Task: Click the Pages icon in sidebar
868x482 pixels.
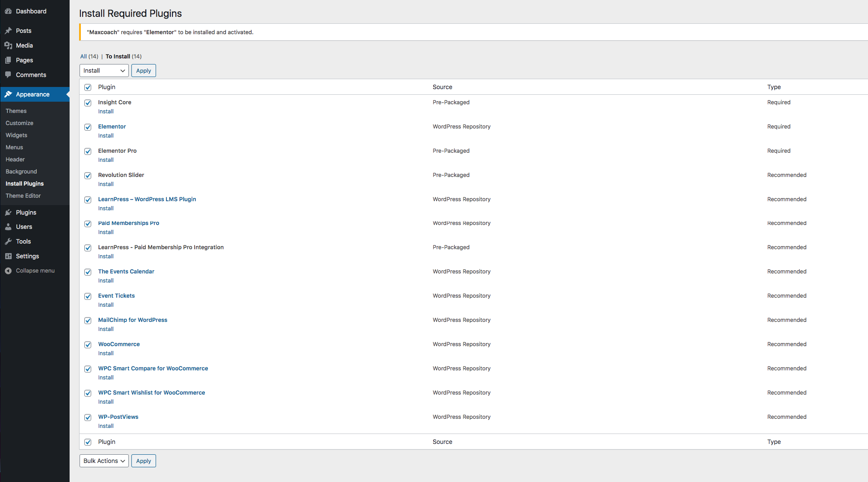Action: point(8,60)
